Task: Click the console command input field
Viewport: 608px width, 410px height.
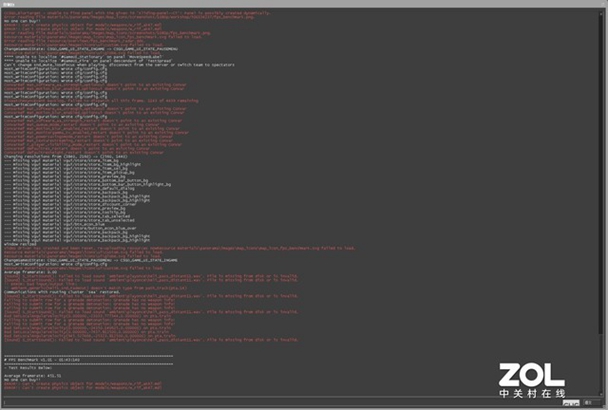Action: (x=281, y=402)
